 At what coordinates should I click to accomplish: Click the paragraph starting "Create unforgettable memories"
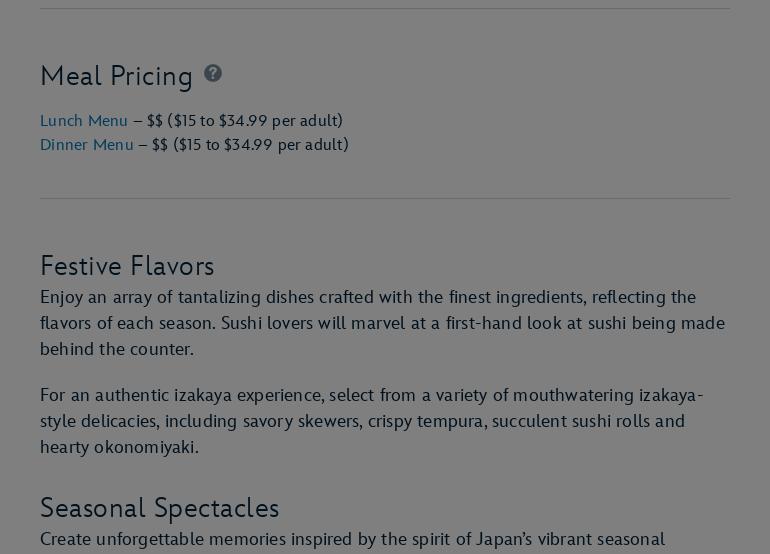[352, 540]
